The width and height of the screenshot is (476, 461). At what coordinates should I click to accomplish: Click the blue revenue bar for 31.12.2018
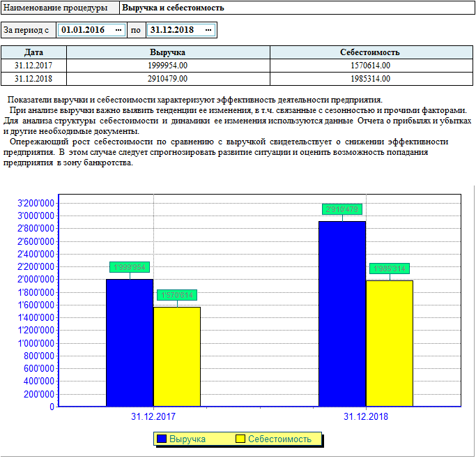pos(342,314)
